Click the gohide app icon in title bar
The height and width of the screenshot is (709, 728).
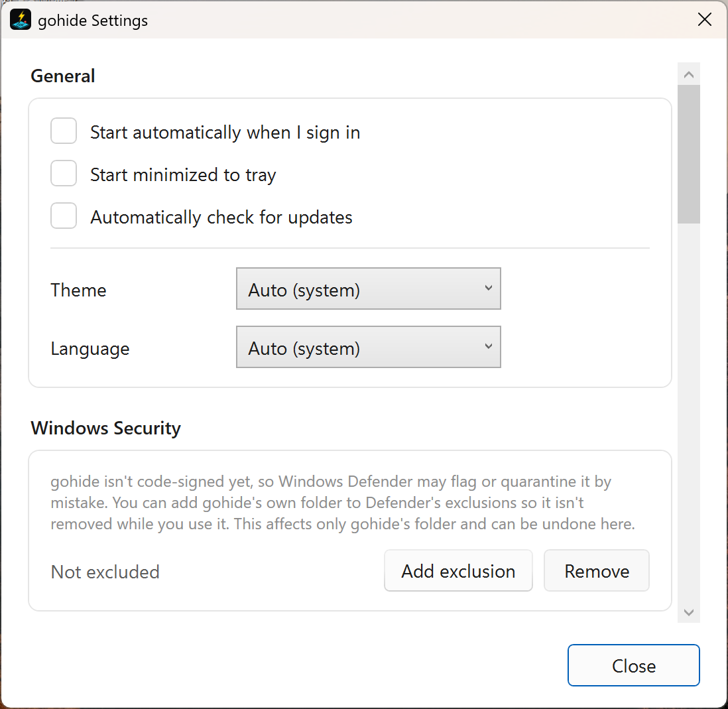click(21, 20)
